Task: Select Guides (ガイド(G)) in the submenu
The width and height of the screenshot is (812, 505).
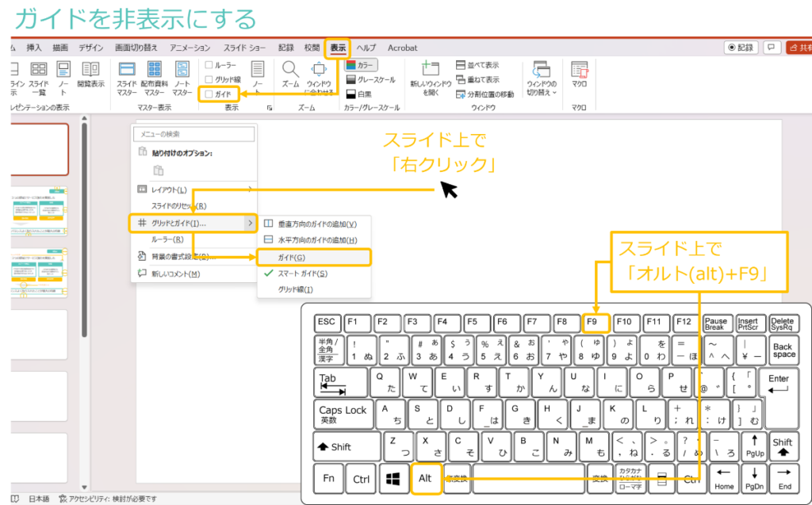Action: click(x=314, y=257)
